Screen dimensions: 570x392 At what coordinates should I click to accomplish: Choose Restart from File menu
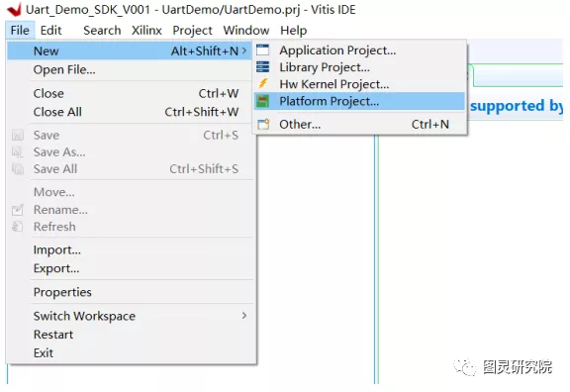129,335
